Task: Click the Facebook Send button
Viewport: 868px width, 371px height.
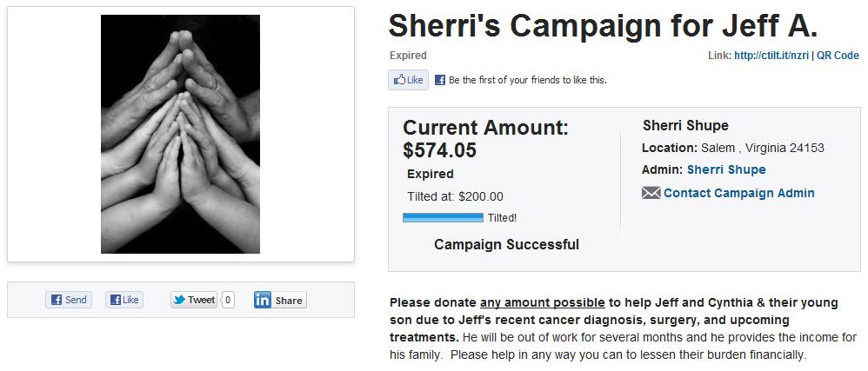Action: 69,300
